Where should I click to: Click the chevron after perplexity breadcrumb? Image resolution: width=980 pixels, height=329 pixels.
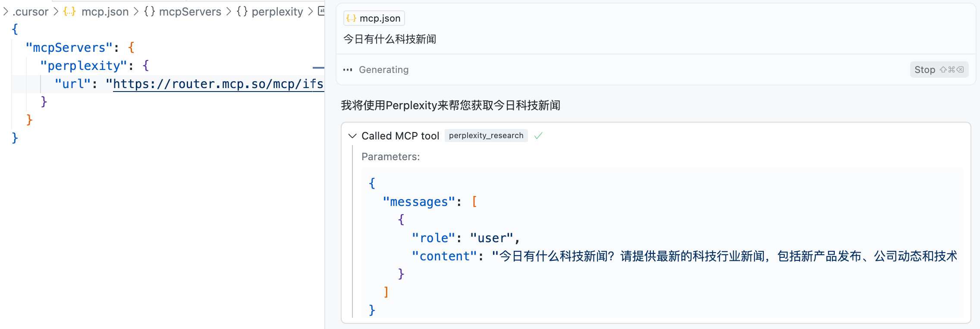click(x=311, y=12)
